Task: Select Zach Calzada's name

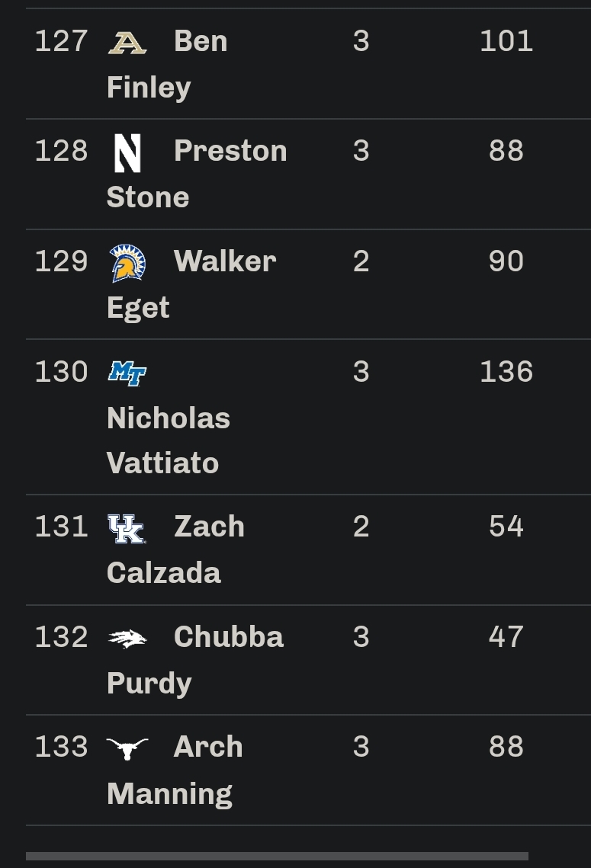Action: click(175, 549)
